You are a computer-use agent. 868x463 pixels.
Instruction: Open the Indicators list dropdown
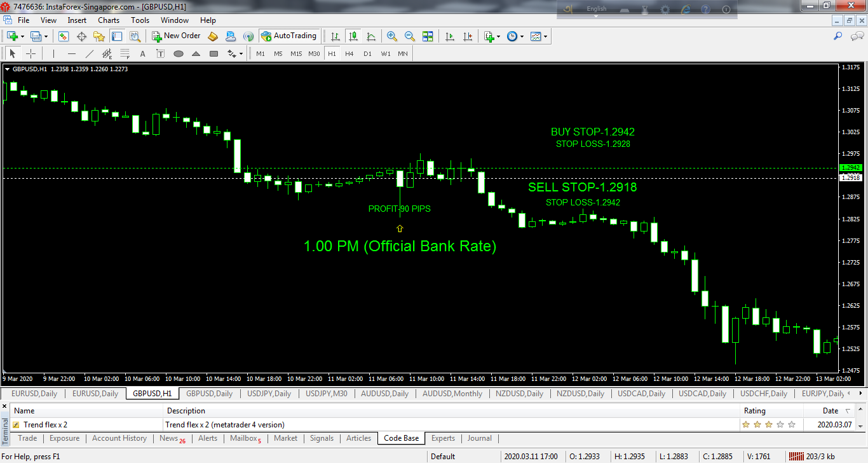491,36
